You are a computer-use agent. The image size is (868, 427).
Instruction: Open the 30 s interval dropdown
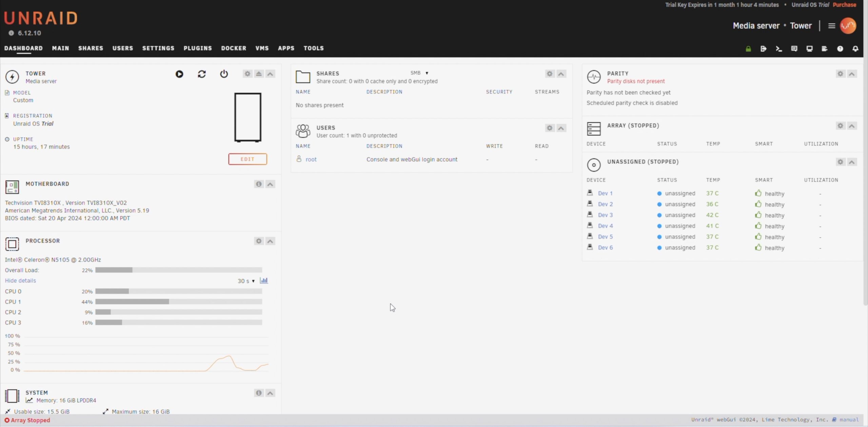[x=246, y=281]
